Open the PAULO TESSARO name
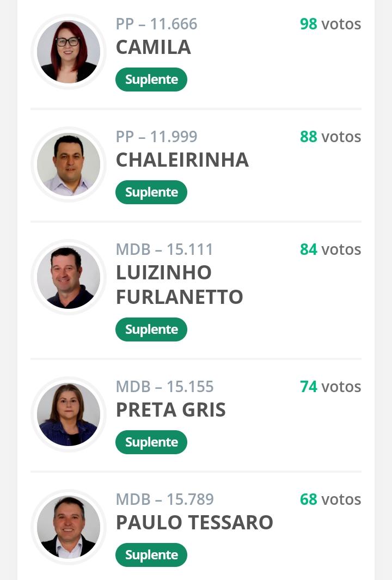392x580 pixels. [194, 523]
